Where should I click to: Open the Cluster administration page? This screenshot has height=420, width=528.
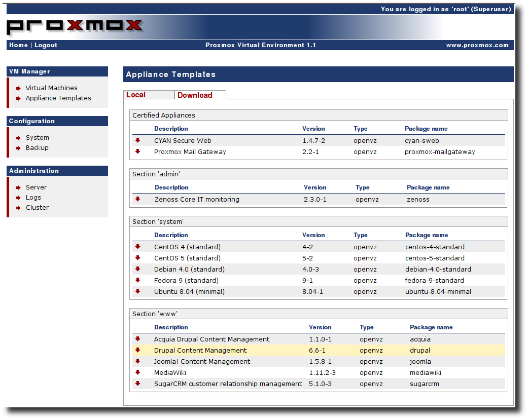coord(38,208)
